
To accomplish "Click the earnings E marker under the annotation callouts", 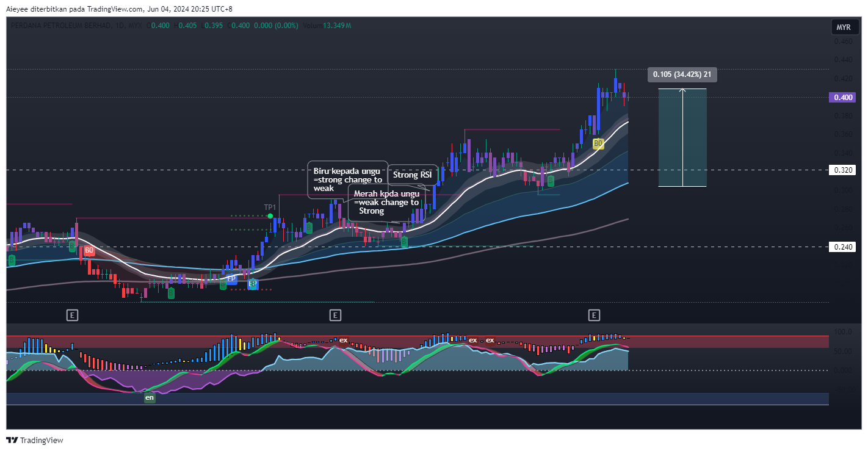I will tap(335, 315).
